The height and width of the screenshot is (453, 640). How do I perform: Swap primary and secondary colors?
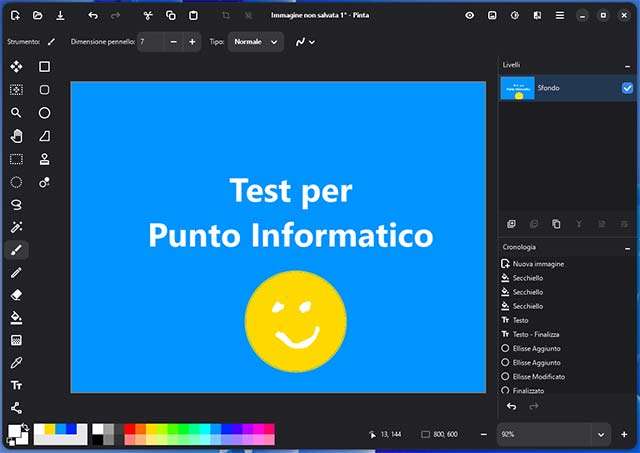(25, 427)
